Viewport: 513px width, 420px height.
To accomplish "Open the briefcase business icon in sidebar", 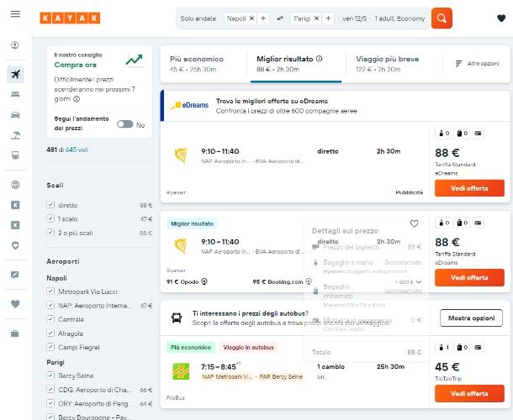I will coord(15,333).
